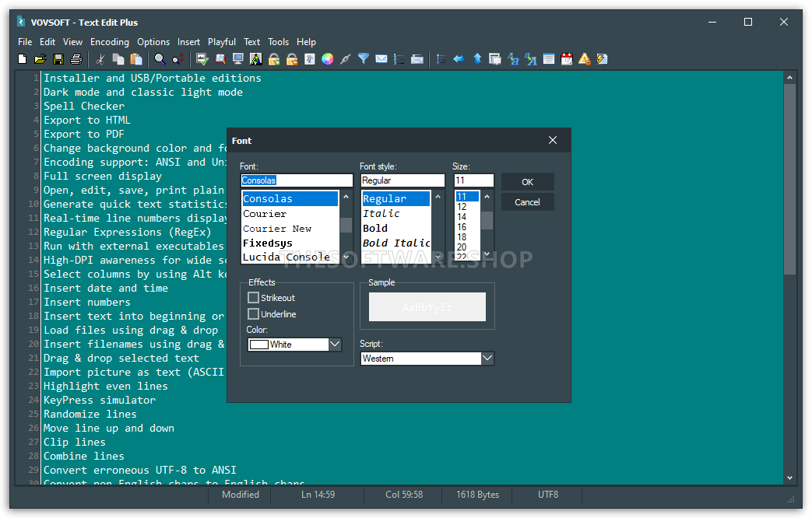This screenshot has width=812, height=518.
Task: Click the envelope email icon
Action: point(381,59)
